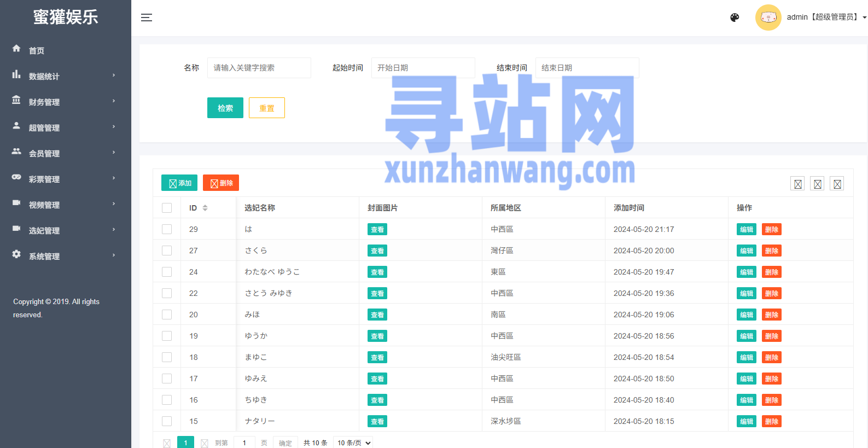Image resolution: width=868 pixels, height=448 pixels.
Task: Click the hamburger menu collapse icon
Action: (x=147, y=18)
